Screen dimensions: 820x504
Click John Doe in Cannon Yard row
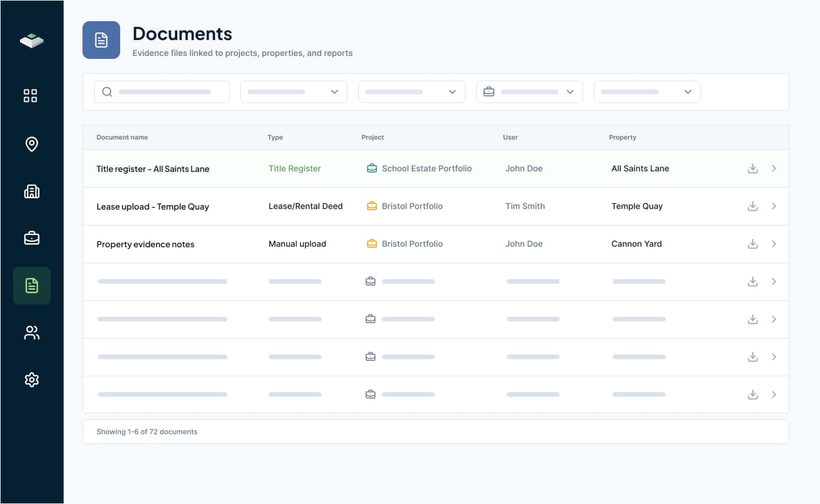pos(524,244)
